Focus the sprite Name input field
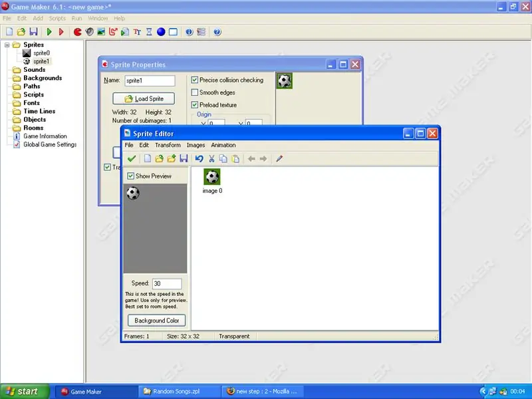 click(x=150, y=80)
